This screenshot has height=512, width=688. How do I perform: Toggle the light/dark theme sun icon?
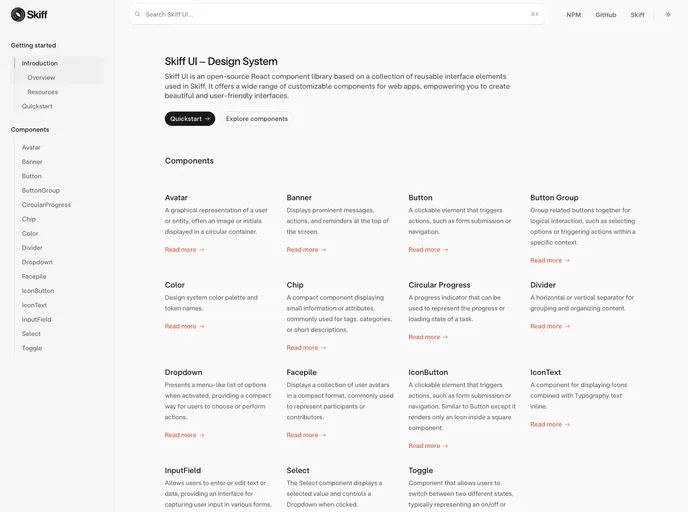tap(668, 14)
